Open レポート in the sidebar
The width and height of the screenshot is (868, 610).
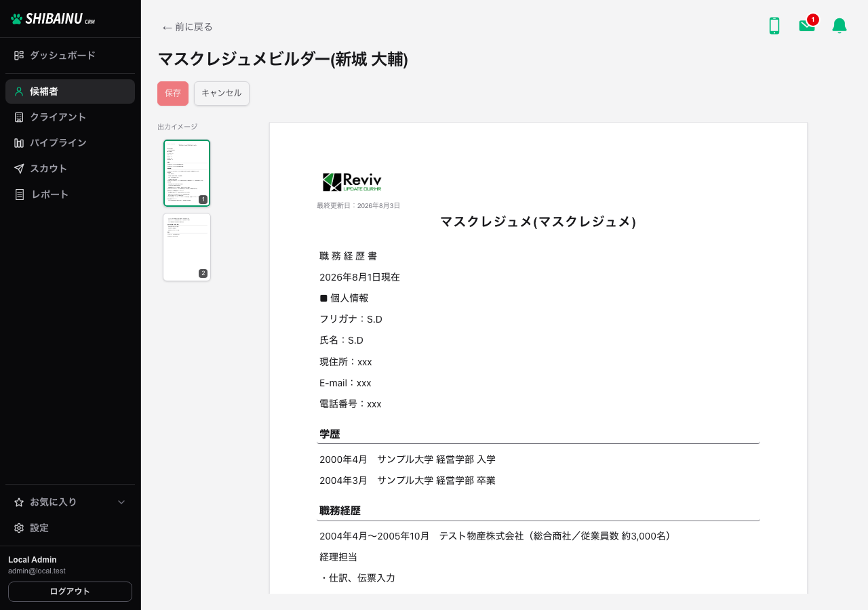click(70, 195)
